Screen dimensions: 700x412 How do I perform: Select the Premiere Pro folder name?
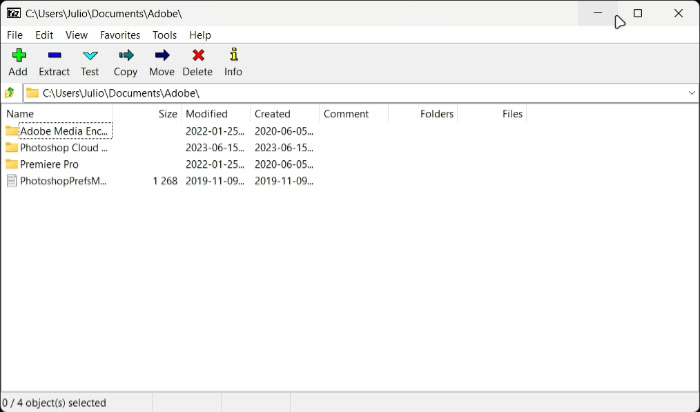click(49, 164)
